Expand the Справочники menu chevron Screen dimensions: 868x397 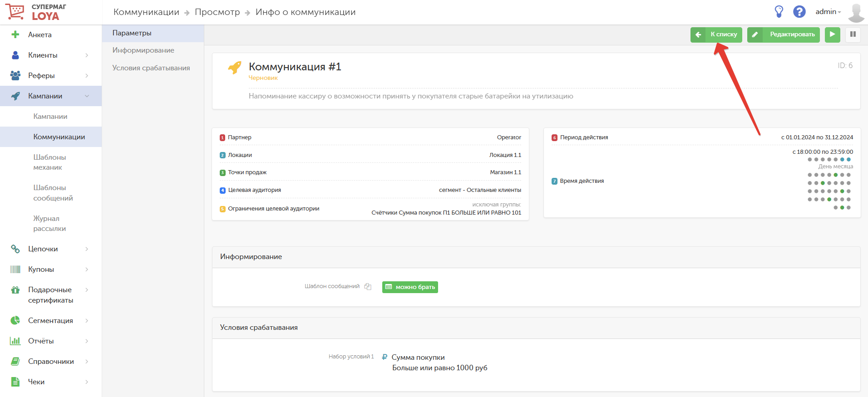[87, 361]
